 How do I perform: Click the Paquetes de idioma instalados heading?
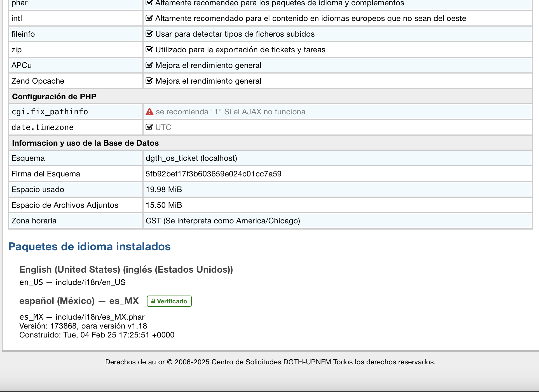pos(89,247)
